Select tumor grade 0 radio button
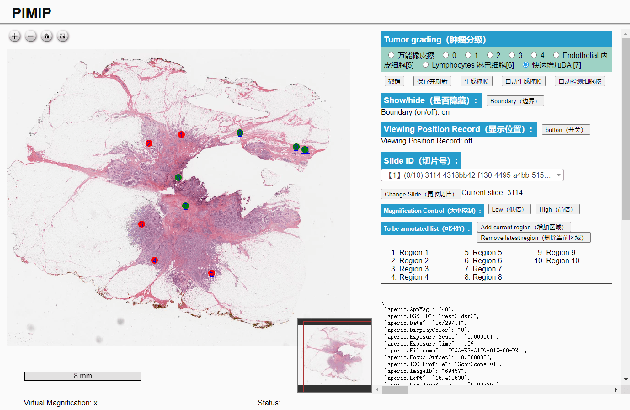Screen dimensions: 630x410 pyautogui.click(x=444, y=54)
